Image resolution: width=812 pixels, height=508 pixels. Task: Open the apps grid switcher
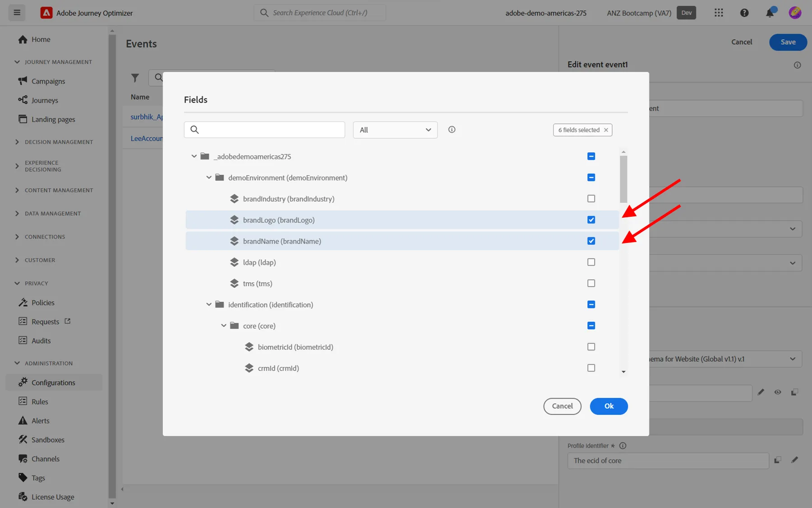pyautogui.click(x=719, y=13)
